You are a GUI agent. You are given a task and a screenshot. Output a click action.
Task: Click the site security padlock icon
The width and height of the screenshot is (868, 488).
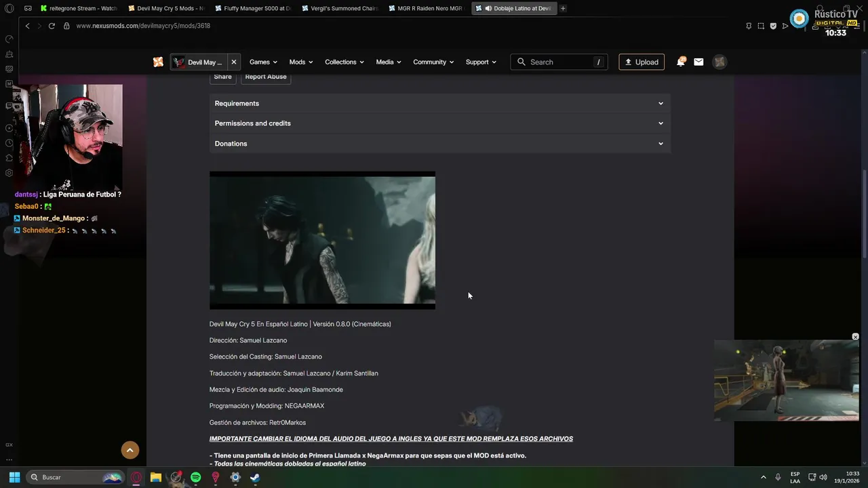click(66, 26)
